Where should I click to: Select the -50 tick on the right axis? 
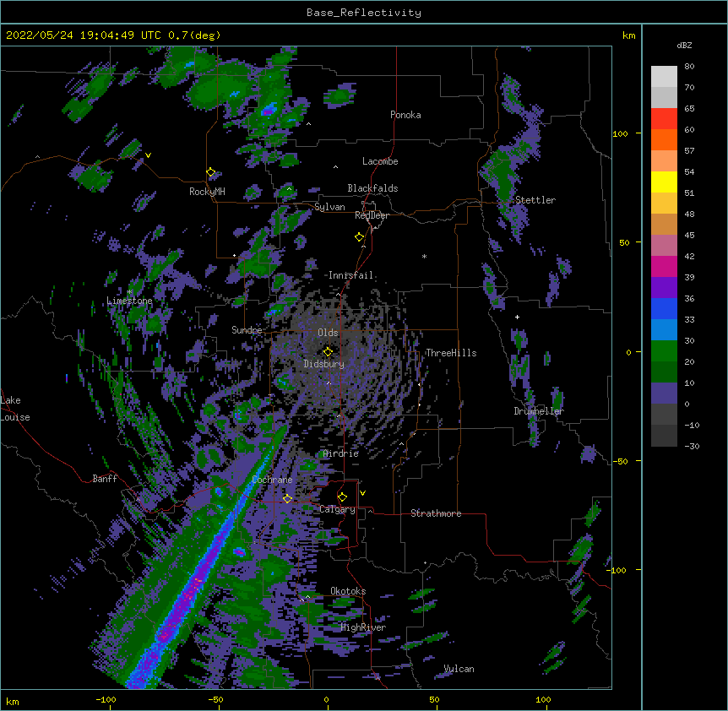coord(620,461)
